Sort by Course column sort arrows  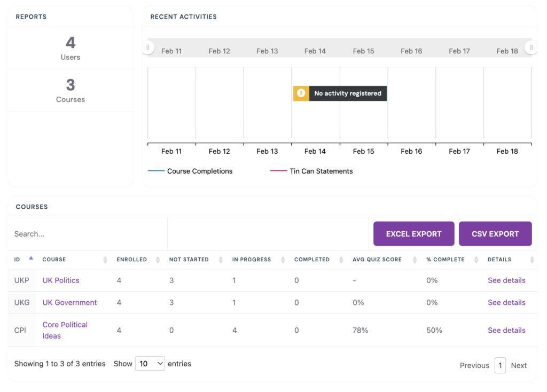105,260
